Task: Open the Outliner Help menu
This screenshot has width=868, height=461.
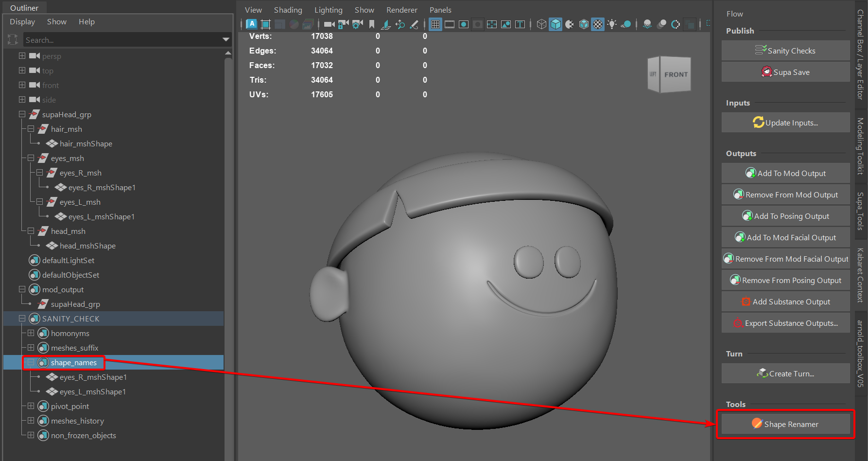Action: 87,22
